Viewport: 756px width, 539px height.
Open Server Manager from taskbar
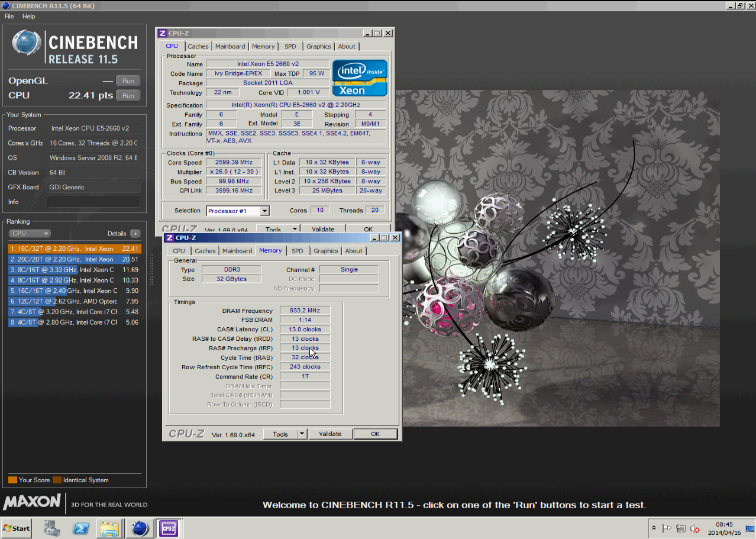[51, 528]
